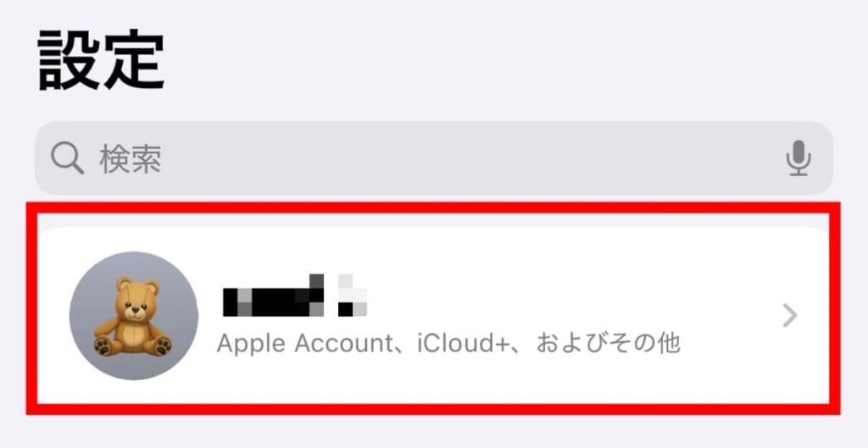Select the Apple Account、iCloud+、およびその他 subtitle
The image size is (868, 448).
coord(448,344)
